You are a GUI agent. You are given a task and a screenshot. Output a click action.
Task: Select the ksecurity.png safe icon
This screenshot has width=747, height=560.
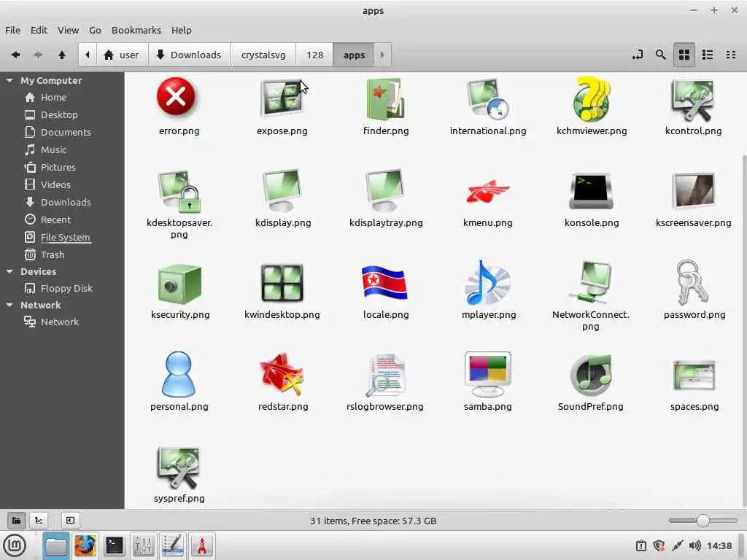179,284
